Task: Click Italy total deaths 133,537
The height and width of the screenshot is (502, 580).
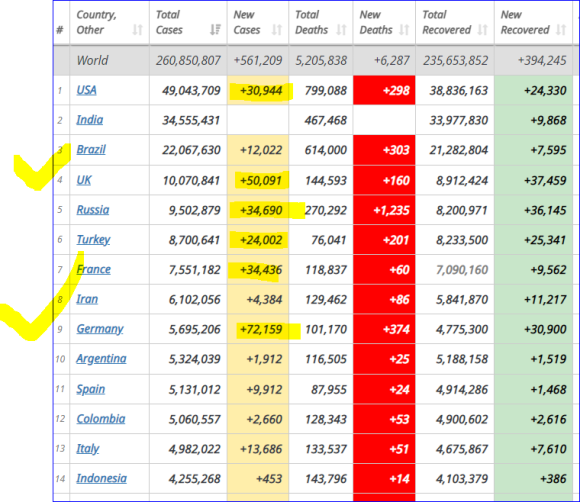Action: pyautogui.click(x=326, y=449)
